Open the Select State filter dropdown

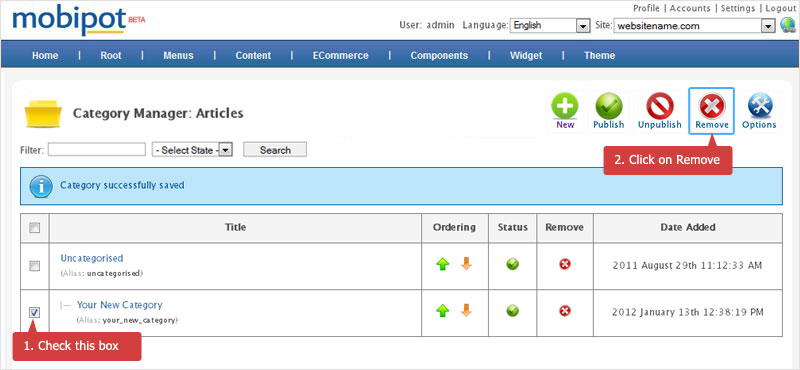click(x=192, y=150)
